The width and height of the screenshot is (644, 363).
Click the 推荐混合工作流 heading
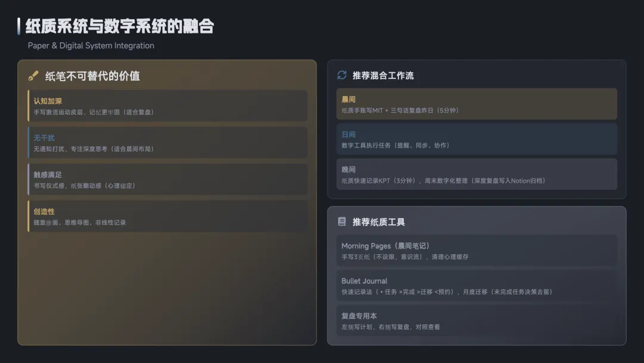(x=383, y=76)
